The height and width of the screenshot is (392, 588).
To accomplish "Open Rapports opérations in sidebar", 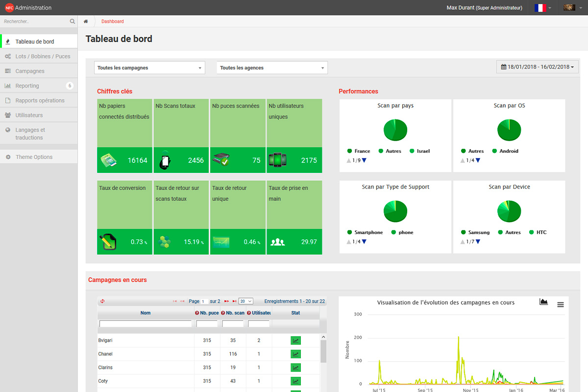I will (x=39, y=100).
